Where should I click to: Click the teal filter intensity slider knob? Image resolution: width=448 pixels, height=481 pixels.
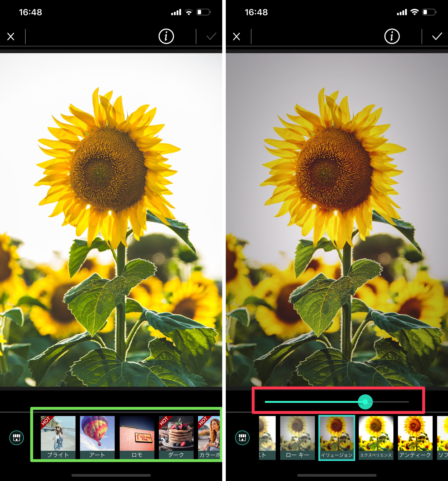365,402
